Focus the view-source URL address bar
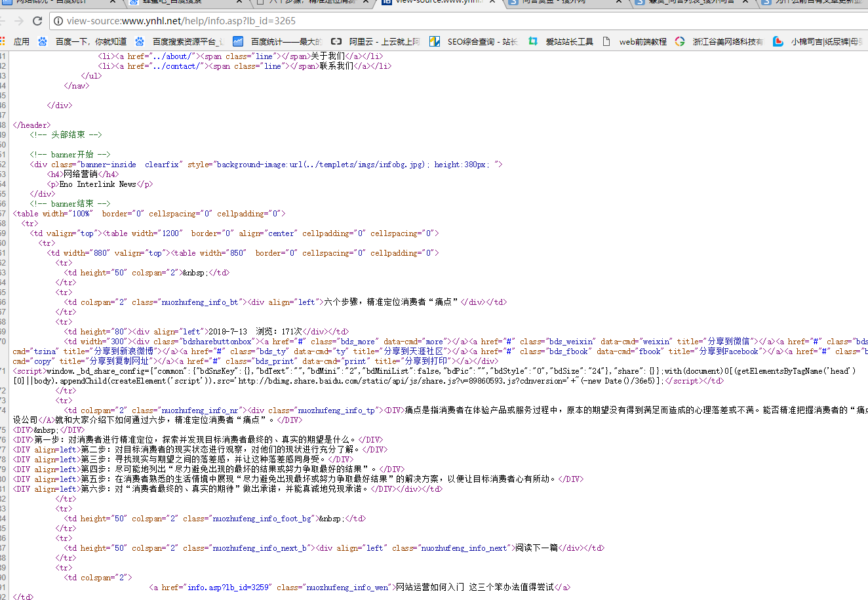 pos(393,21)
